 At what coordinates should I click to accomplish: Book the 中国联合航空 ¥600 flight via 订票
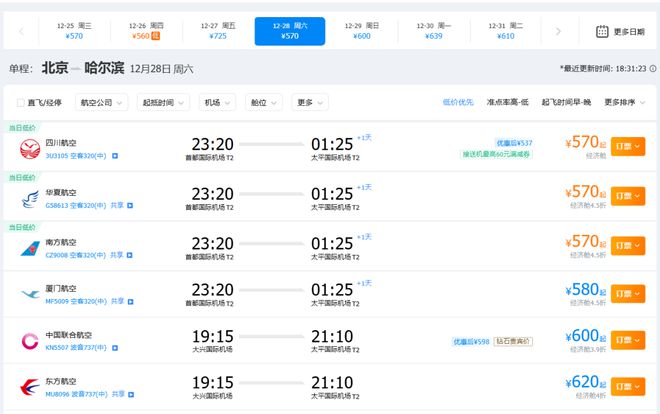tap(628, 340)
